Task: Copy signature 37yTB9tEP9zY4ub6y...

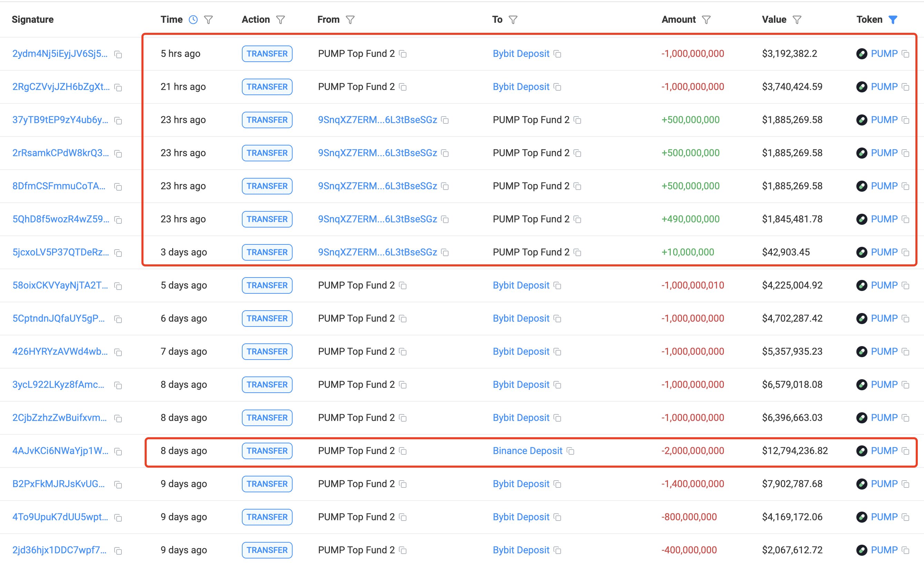Action: tap(118, 121)
